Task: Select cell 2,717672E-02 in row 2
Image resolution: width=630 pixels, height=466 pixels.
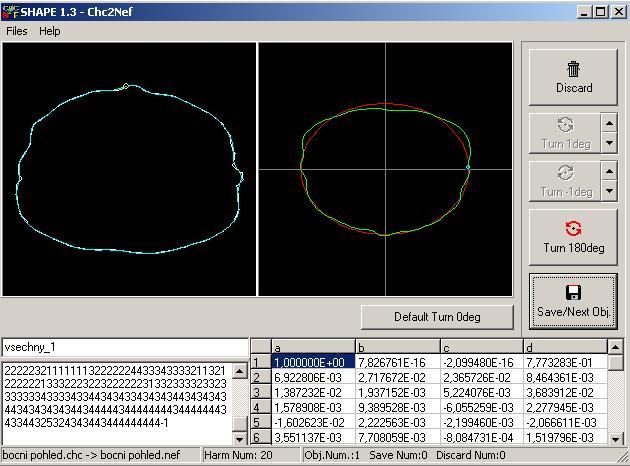Action: [397, 377]
